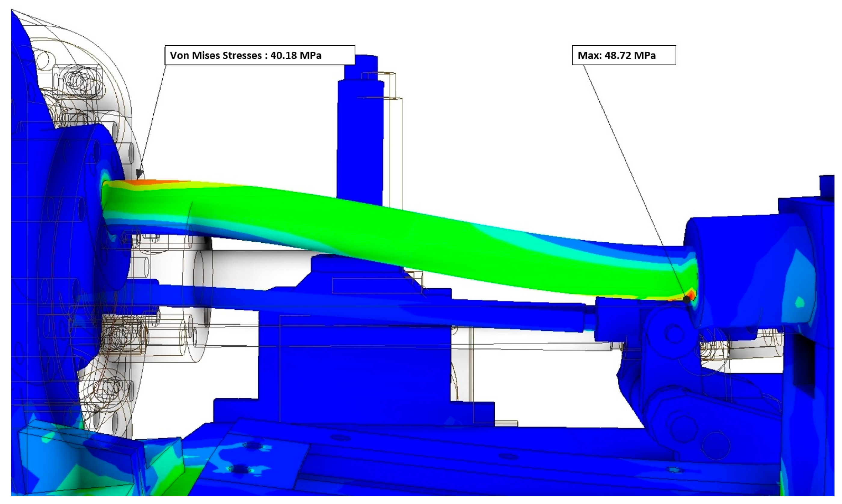Click the lower-left bolt hole on base plate

tap(240, 469)
